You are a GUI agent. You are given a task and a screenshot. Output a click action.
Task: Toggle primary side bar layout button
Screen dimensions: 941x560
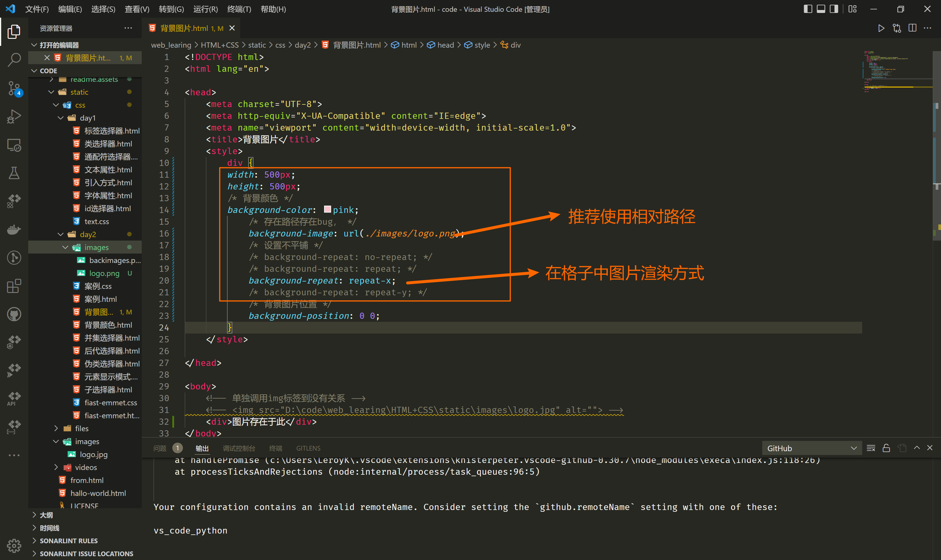point(807,9)
